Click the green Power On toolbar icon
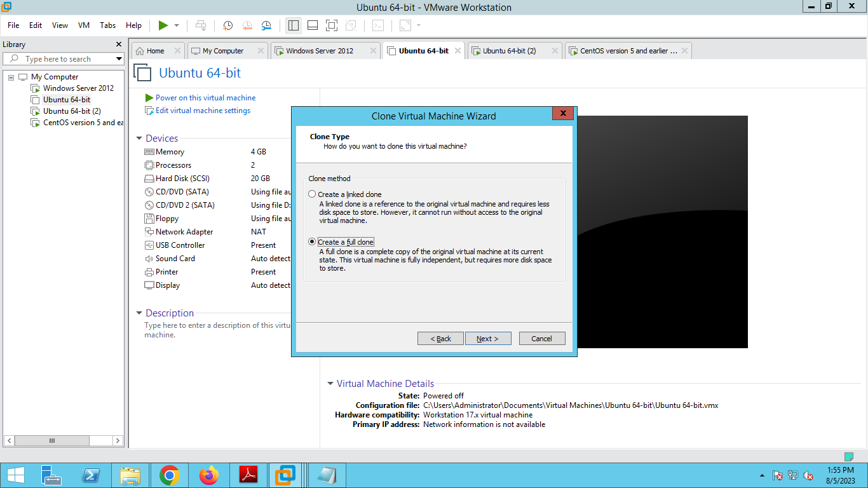Image resolution: width=868 pixels, height=488 pixels. coord(163,25)
